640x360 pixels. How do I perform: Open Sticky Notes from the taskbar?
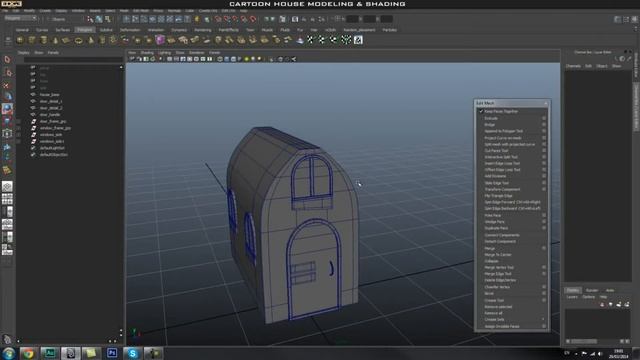coord(91,353)
